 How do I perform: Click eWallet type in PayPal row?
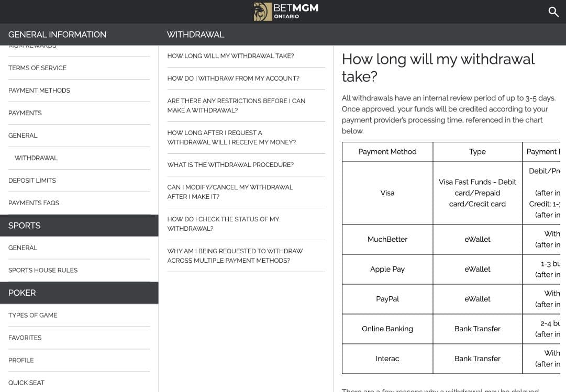click(477, 299)
